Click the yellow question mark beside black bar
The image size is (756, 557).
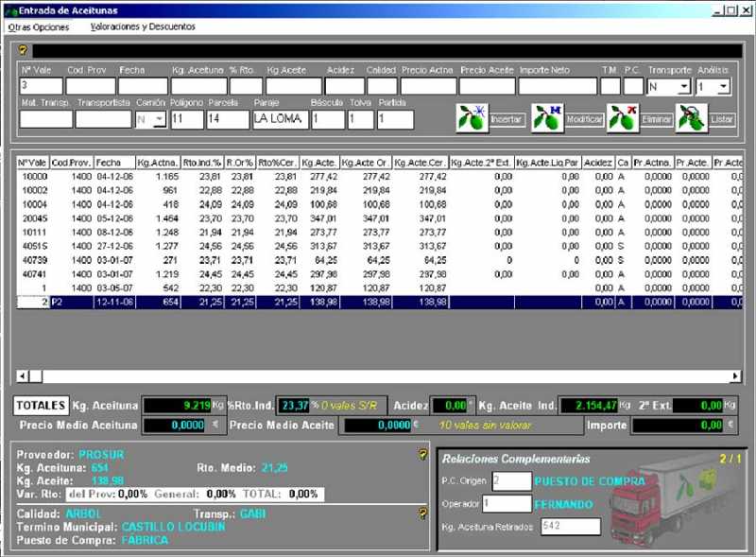tap(23, 50)
